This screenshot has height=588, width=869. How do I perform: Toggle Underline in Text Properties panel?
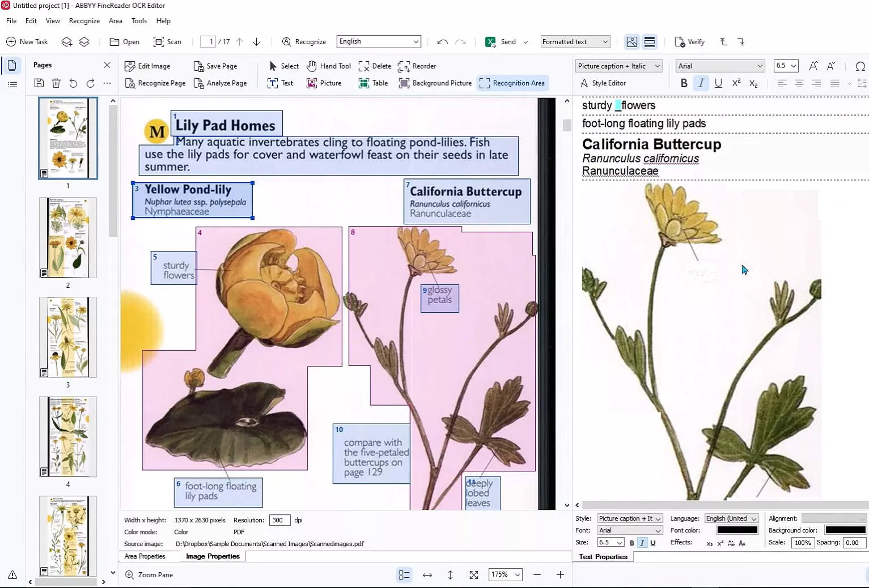tap(653, 543)
